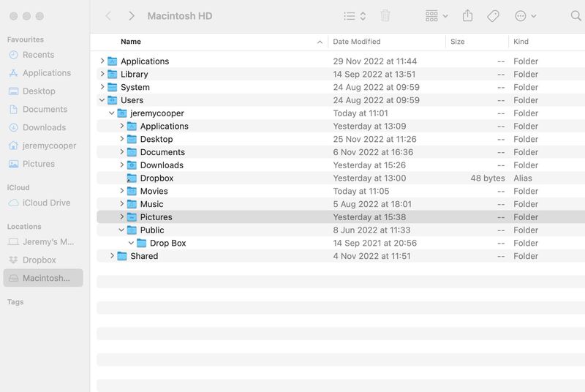The image size is (585, 392).
Task: Click the Trash icon in toolbar
Action: click(x=385, y=16)
